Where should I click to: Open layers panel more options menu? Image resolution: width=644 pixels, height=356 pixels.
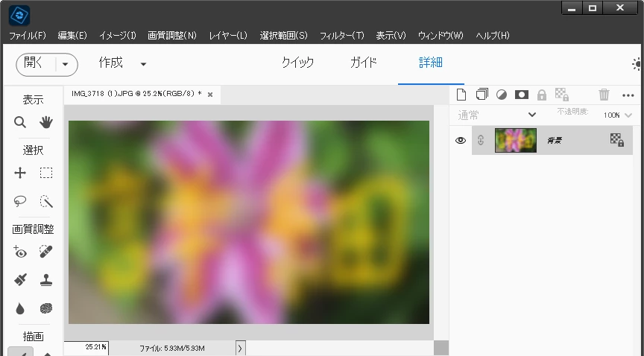tap(628, 95)
